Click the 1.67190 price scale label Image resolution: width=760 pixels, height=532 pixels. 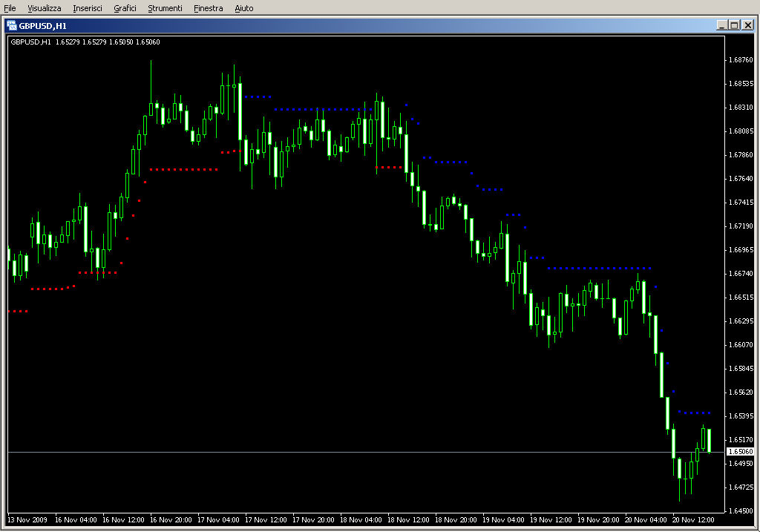[x=741, y=226]
